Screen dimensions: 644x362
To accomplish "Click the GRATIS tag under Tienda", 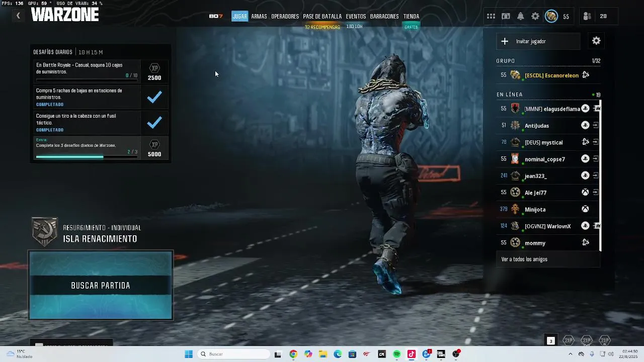I will pyautogui.click(x=411, y=27).
